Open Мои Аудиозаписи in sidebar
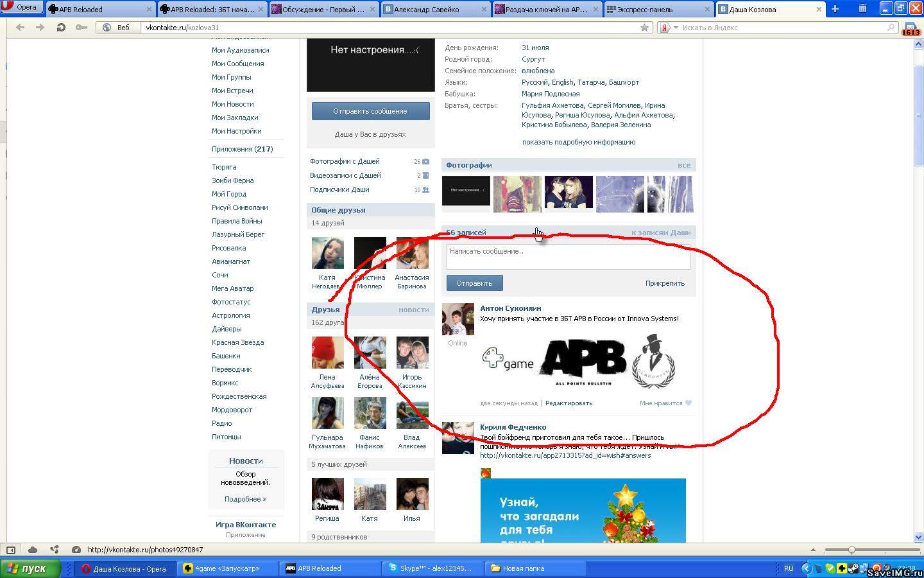Image resolution: width=924 pixels, height=578 pixels. 240,50
